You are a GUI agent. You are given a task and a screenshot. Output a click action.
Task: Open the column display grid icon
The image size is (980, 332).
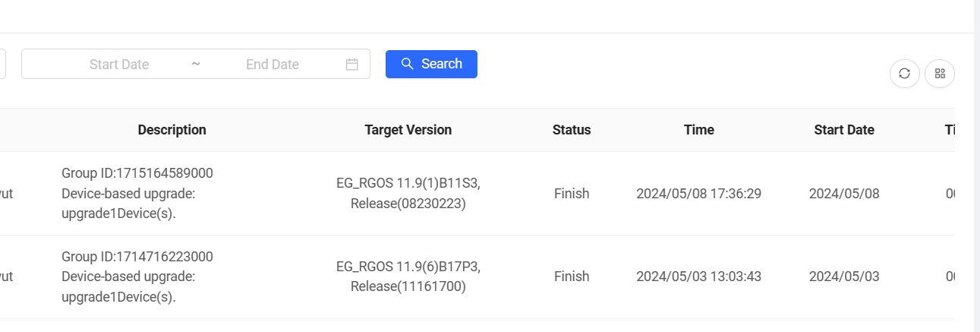940,74
